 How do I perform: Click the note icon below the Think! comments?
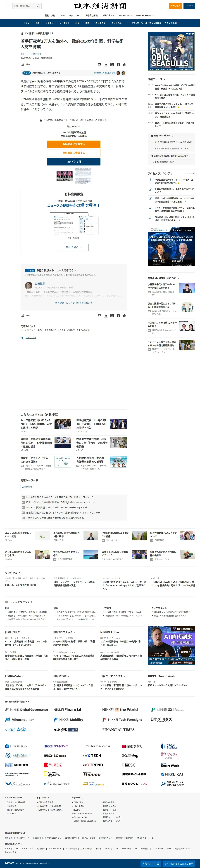[106, 316]
